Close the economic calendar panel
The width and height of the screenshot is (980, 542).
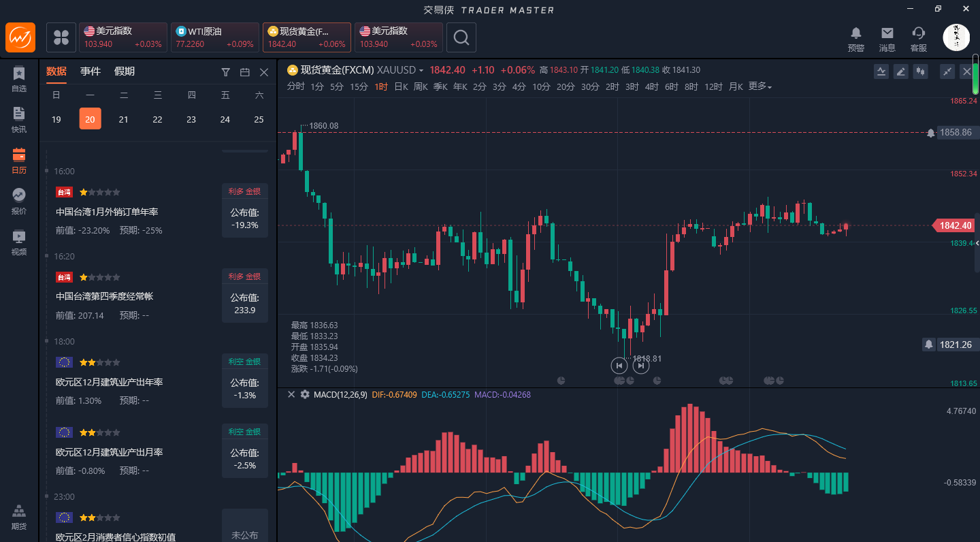(x=264, y=72)
